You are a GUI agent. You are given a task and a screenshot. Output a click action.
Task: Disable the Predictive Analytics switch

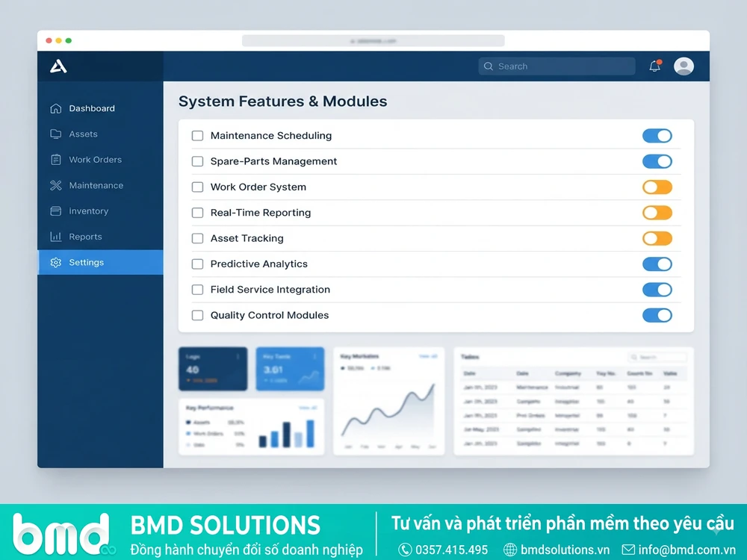[x=657, y=264]
